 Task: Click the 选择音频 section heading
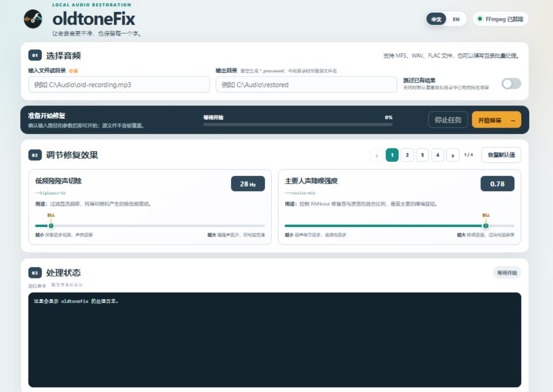click(63, 56)
